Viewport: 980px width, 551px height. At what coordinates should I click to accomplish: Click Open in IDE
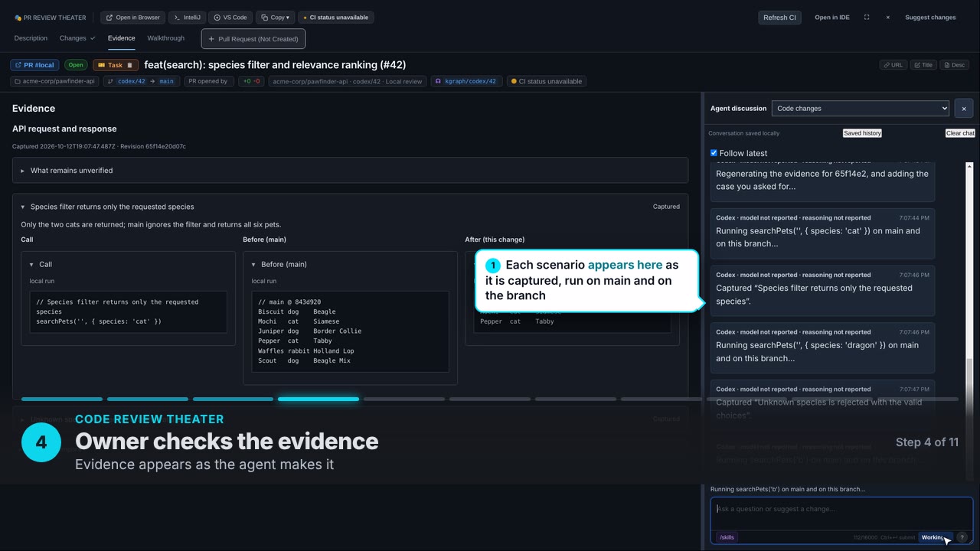(x=832, y=18)
